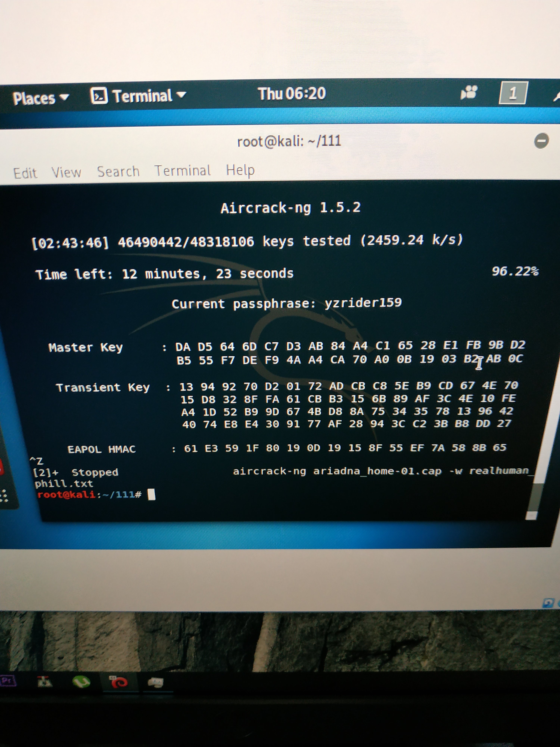
Task: Click the taskbar icon right of Premiere
Action: pyautogui.click(x=45, y=682)
